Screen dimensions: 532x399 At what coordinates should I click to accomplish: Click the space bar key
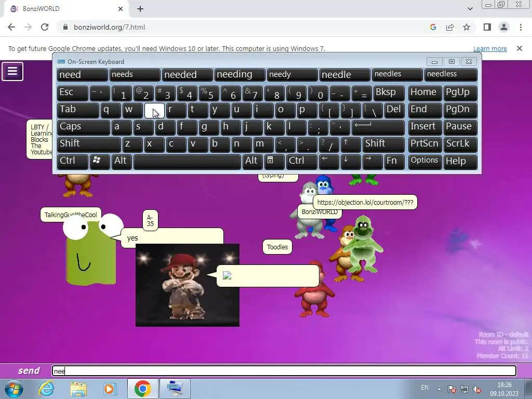[x=187, y=162]
